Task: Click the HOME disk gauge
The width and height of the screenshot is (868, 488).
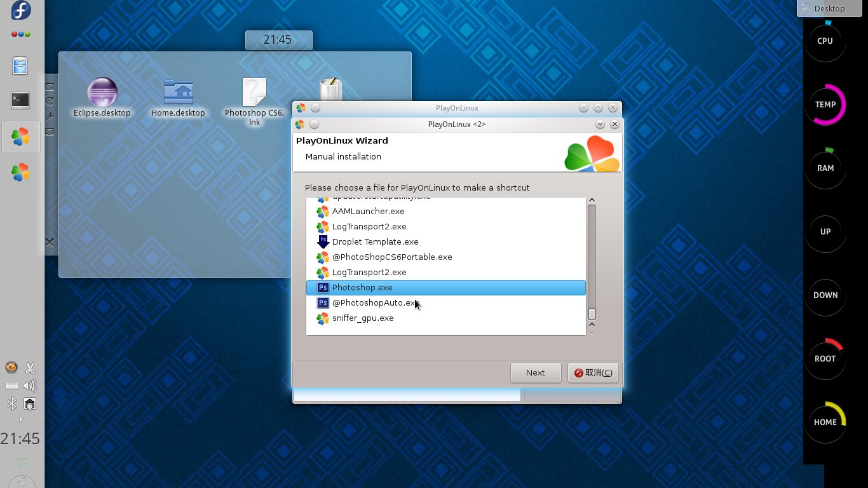Action: [825, 422]
